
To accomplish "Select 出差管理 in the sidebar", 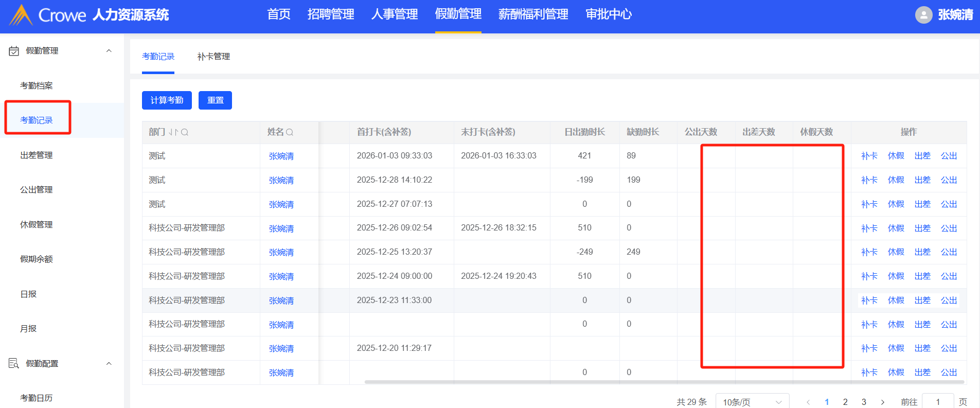I will coord(37,155).
